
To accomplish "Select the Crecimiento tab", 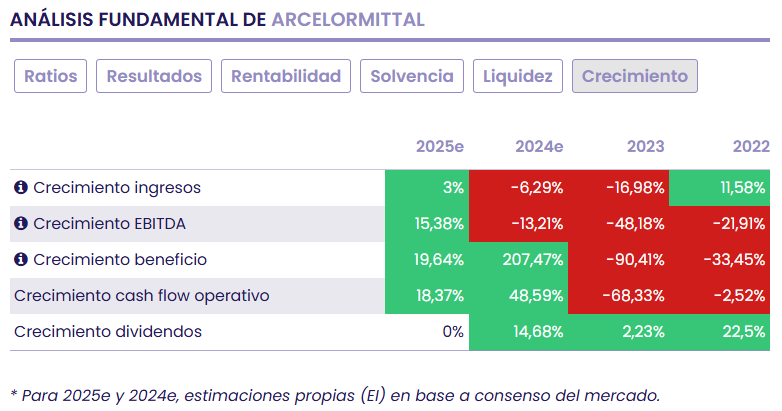I will tap(635, 76).
